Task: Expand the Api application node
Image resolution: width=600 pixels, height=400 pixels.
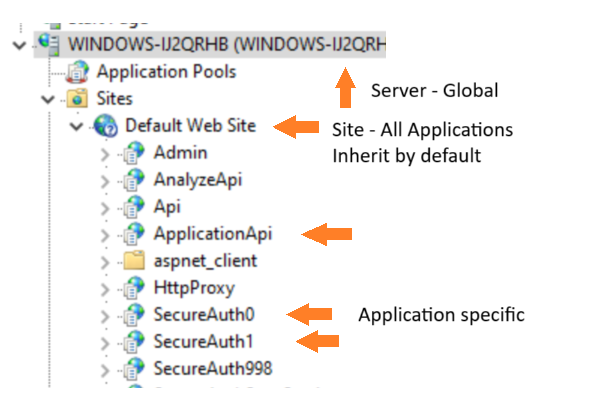Action: (106, 208)
